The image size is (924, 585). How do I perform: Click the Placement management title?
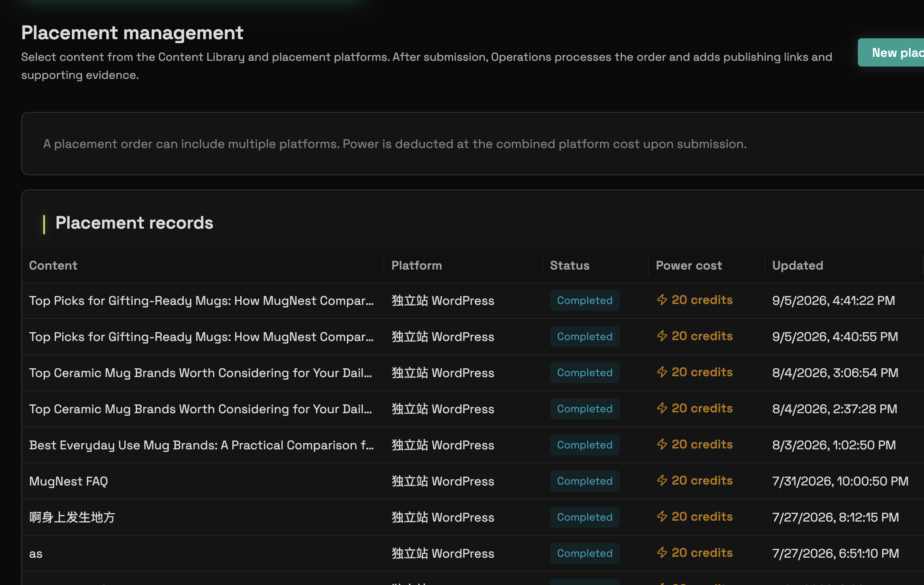[x=132, y=33]
